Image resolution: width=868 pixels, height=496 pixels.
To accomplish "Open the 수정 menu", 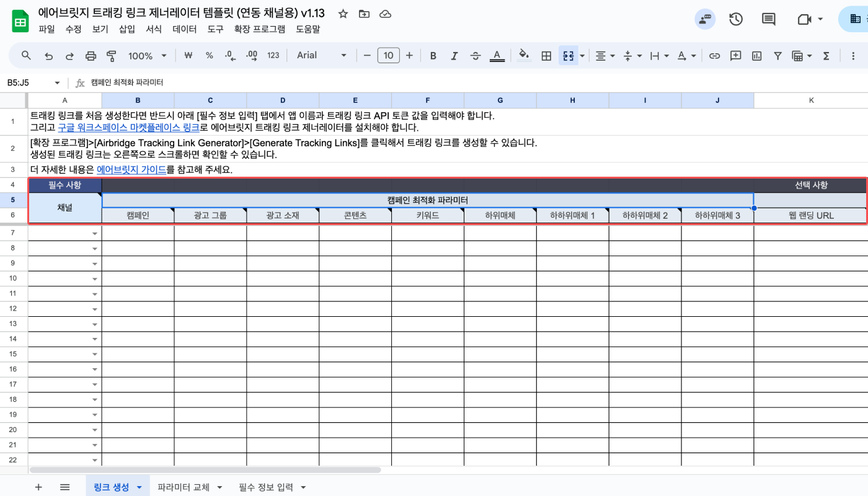I will click(x=73, y=29).
